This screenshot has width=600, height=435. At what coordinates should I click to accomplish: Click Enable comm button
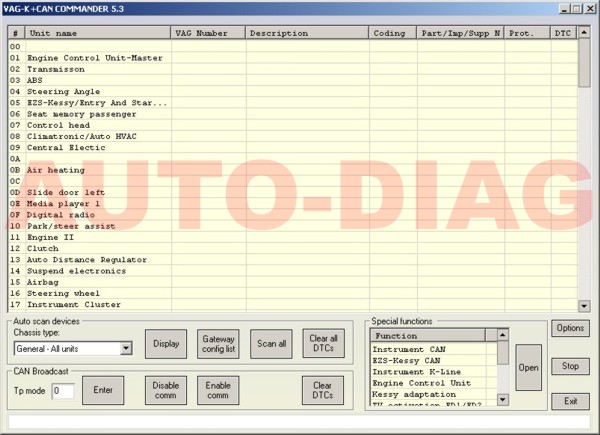tap(218, 390)
